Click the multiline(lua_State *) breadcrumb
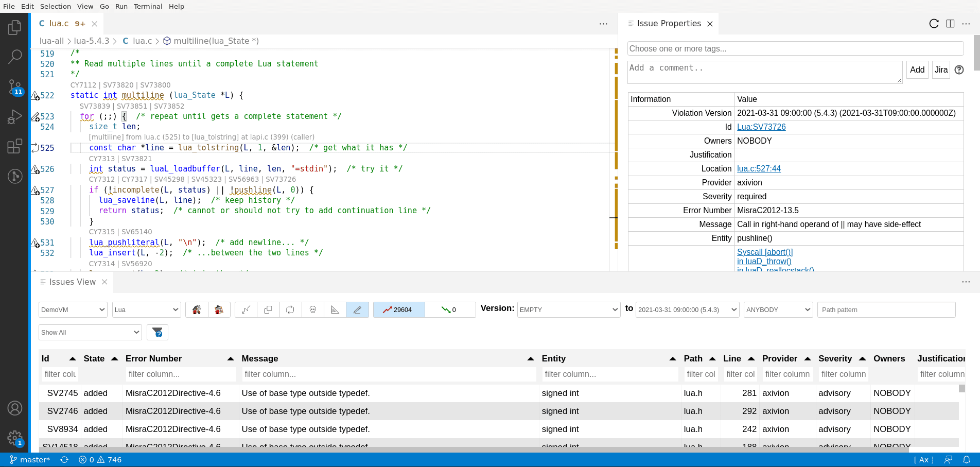Viewport: 980px width, 467px height. click(x=211, y=41)
